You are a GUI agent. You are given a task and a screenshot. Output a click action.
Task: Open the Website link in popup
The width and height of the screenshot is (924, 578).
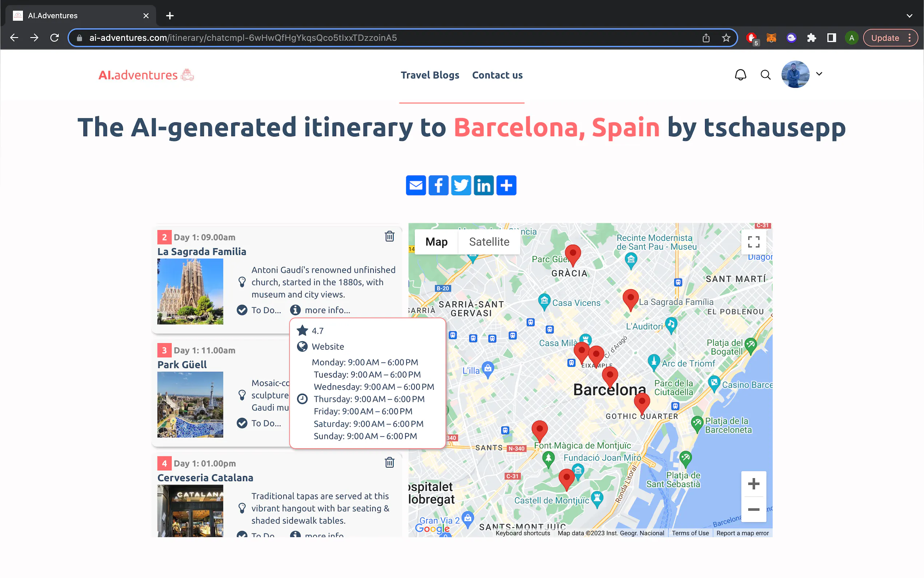[327, 347]
